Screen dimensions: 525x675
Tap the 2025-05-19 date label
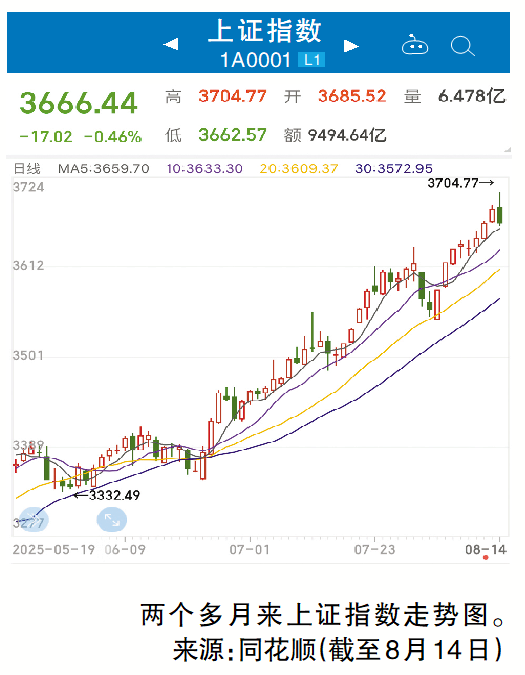[x=54, y=550]
